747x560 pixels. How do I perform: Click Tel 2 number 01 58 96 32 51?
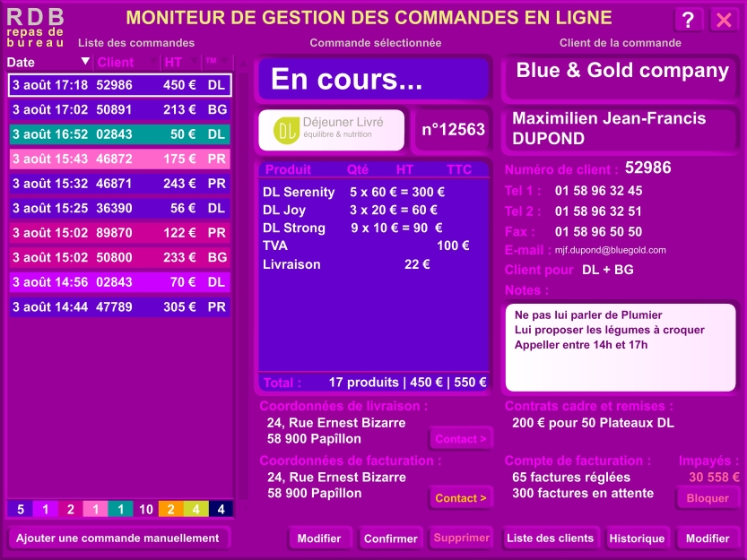coord(598,211)
